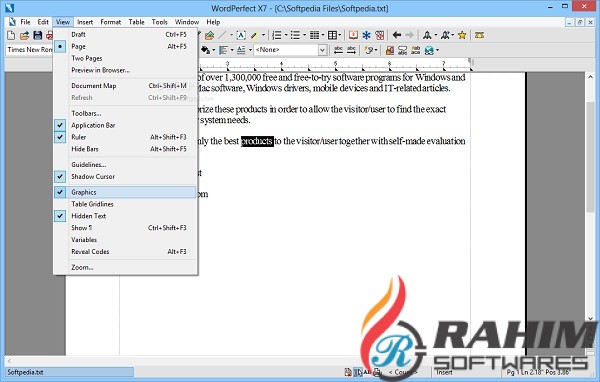The height and width of the screenshot is (382, 600).
Task: Click the Bullets list icon
Action: [x=295, y=36]
